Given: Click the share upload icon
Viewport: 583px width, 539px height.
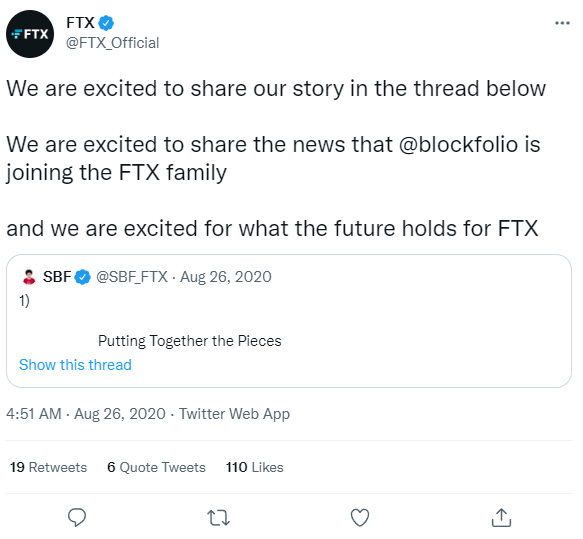Looking at the screenshot, I should click(501, 517).
